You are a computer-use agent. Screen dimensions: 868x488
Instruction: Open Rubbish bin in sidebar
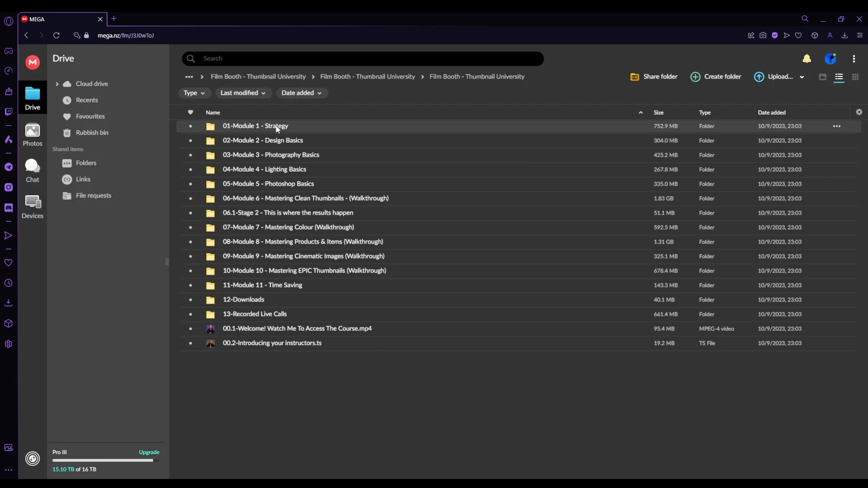point(92,132)
